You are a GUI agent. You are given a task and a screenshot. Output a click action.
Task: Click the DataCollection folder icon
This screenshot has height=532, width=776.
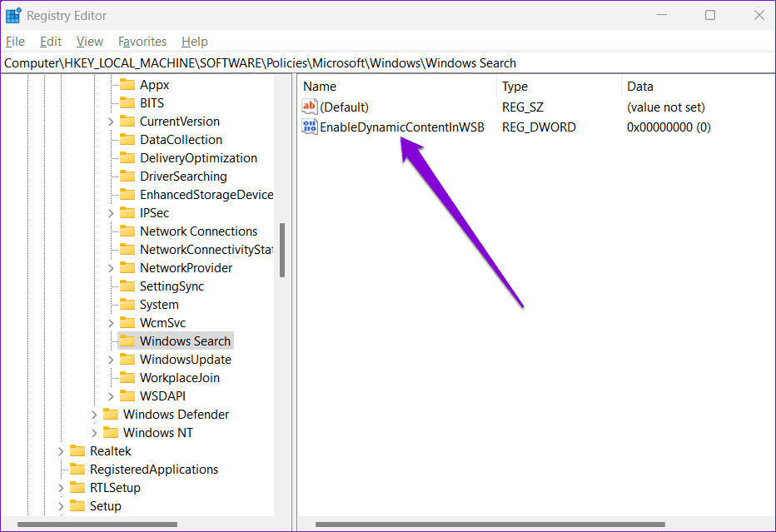point(127,140)
